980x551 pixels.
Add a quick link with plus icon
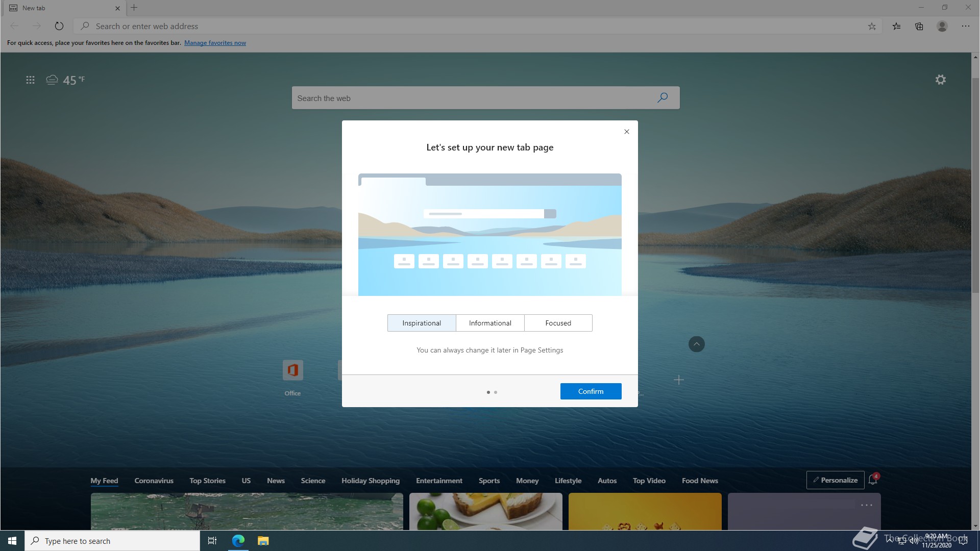coord(678,380)
